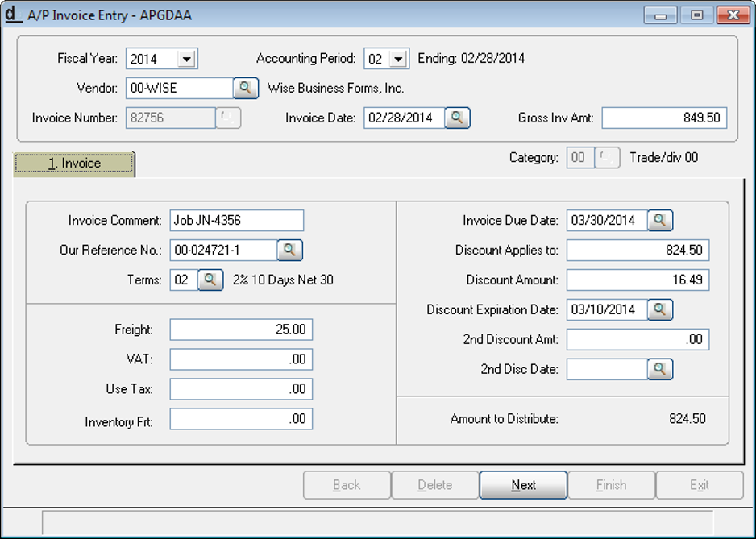Viewport: 756px width, 539px height.
Task: Click the Delete button
Action: (x=435, y=485)
